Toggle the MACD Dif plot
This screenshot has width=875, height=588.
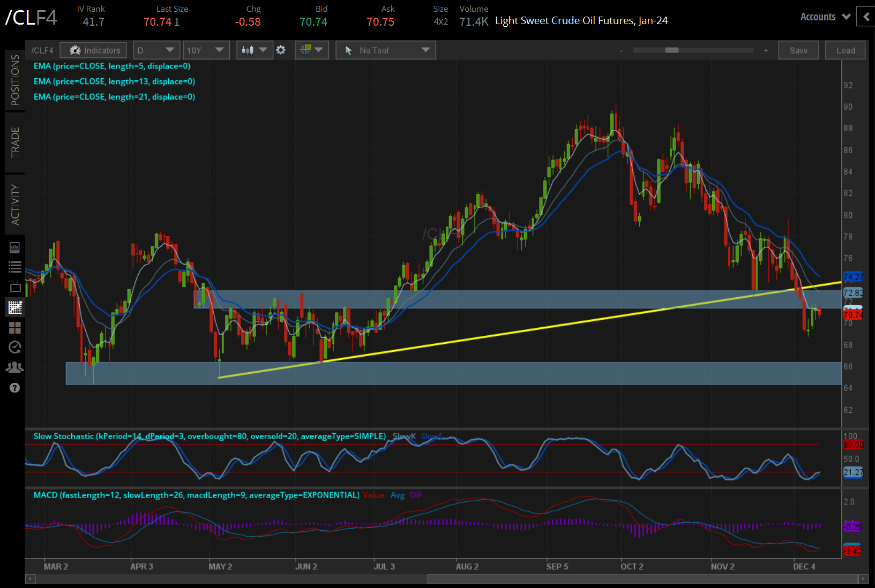click(x=416, y=495)
